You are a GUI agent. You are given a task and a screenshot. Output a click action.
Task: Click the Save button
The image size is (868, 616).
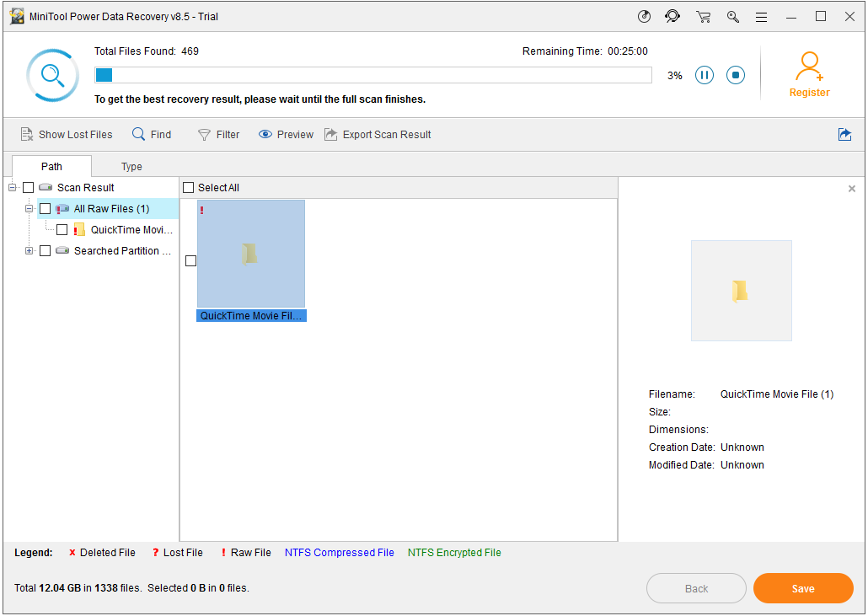[x=802, y=588]
